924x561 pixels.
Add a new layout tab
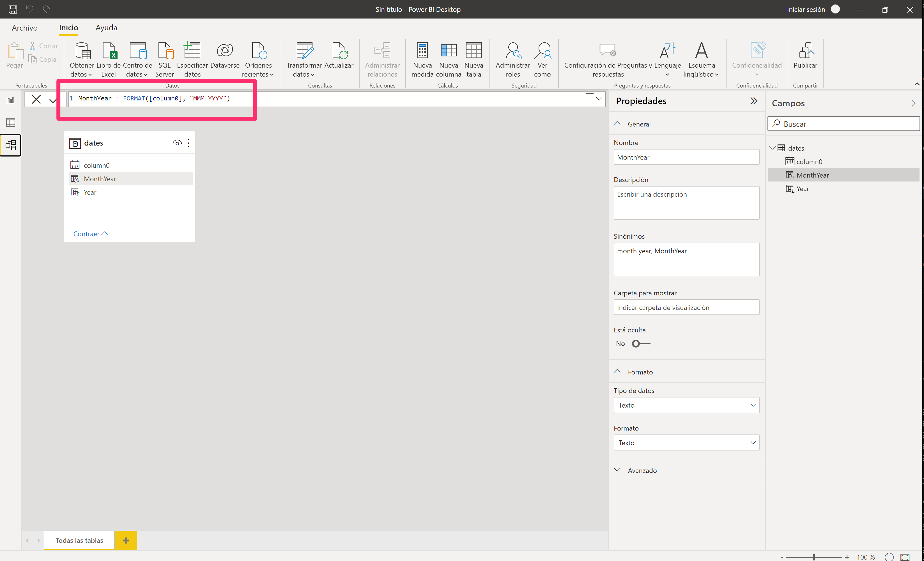pyautogui.click(x=126, y=540)
